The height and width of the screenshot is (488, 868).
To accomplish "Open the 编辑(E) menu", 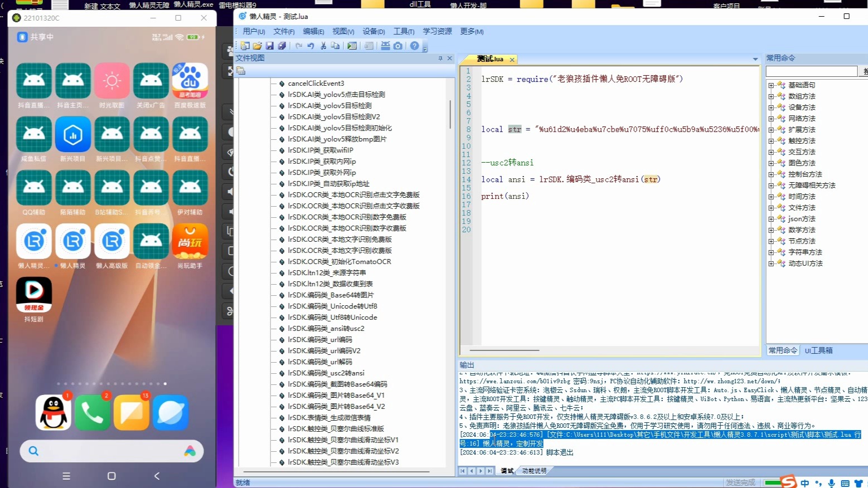I will point(313,32).
